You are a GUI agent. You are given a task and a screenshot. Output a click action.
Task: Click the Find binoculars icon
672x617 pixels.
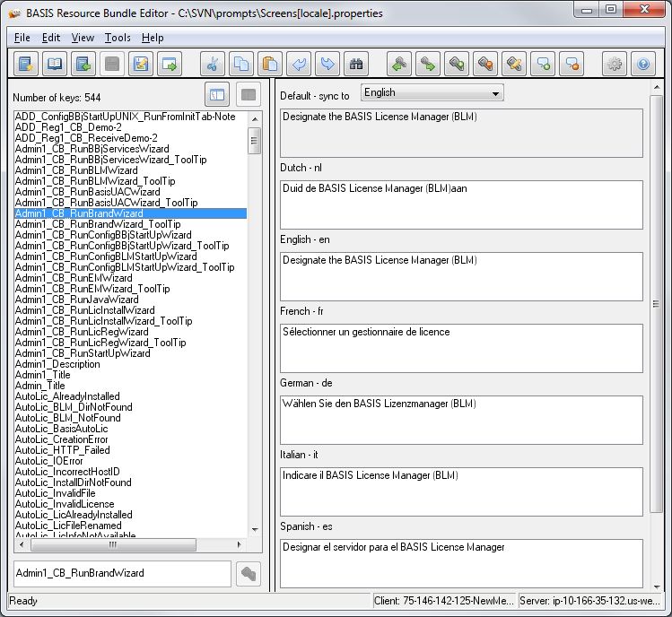point(356,65)
